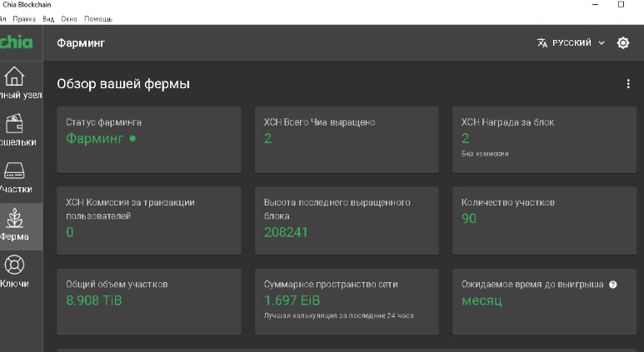This screenshot has height=352, width=644.
Task: Open the Окно menu
Action: [69, 19]
